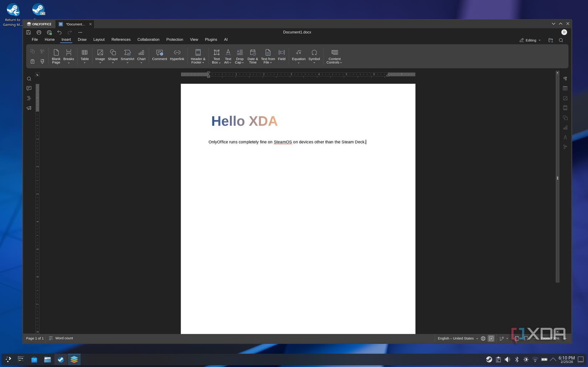Open the Find panel in left sidebar
The width and height of the screenshot is (588, 367).
29,79
